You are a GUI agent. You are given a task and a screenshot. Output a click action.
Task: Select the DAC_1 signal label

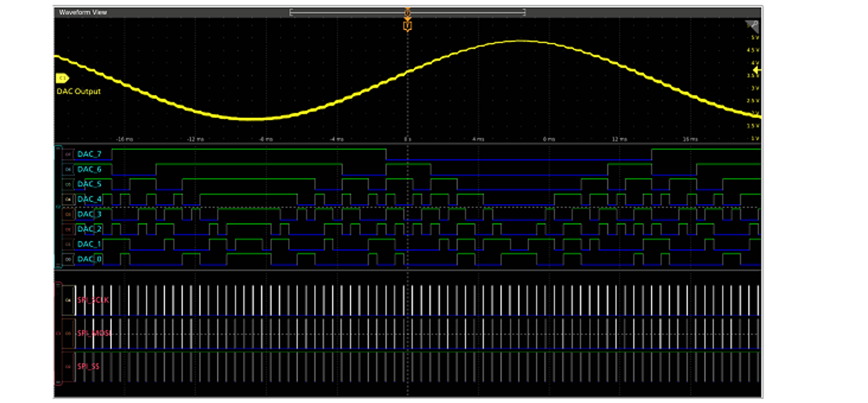point(90,244)
